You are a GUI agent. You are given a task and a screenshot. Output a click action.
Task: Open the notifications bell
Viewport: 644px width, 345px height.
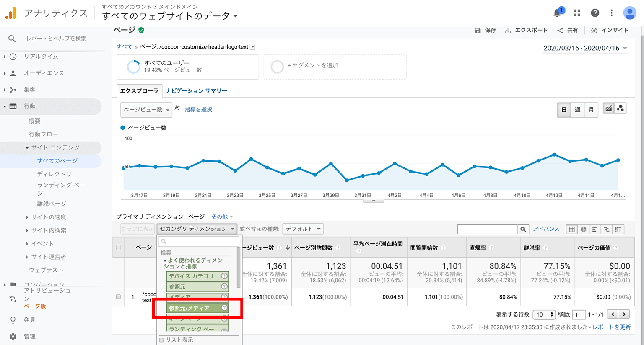pyautogui.click(x=557, y=13)
